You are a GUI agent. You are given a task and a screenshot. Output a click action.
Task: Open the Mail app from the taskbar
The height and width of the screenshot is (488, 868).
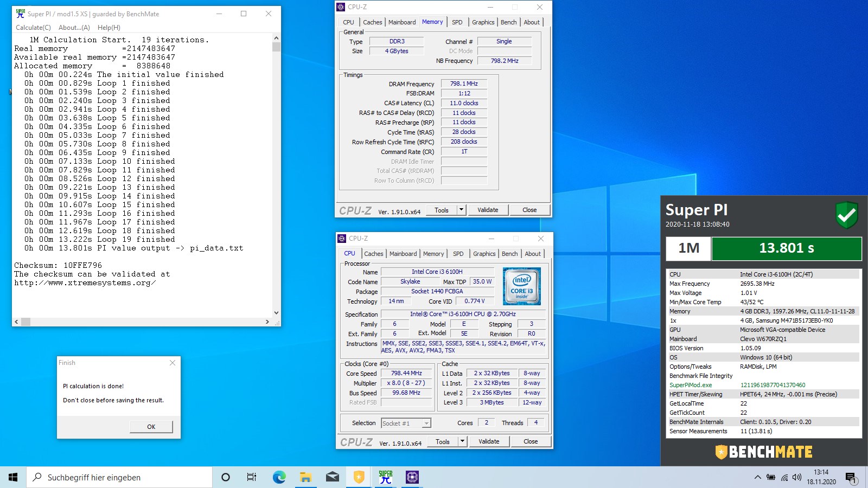tap(332, 477)
